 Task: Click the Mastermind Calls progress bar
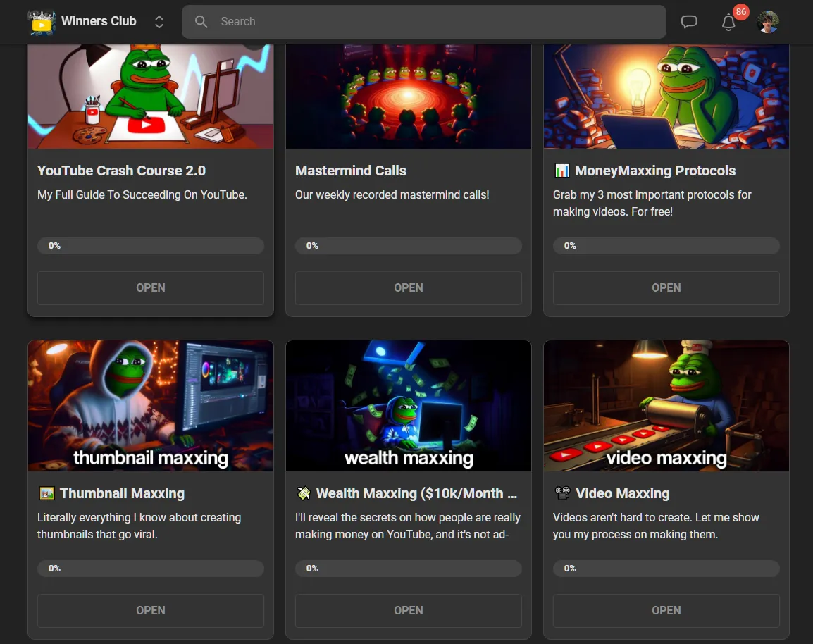coord(409,246)
